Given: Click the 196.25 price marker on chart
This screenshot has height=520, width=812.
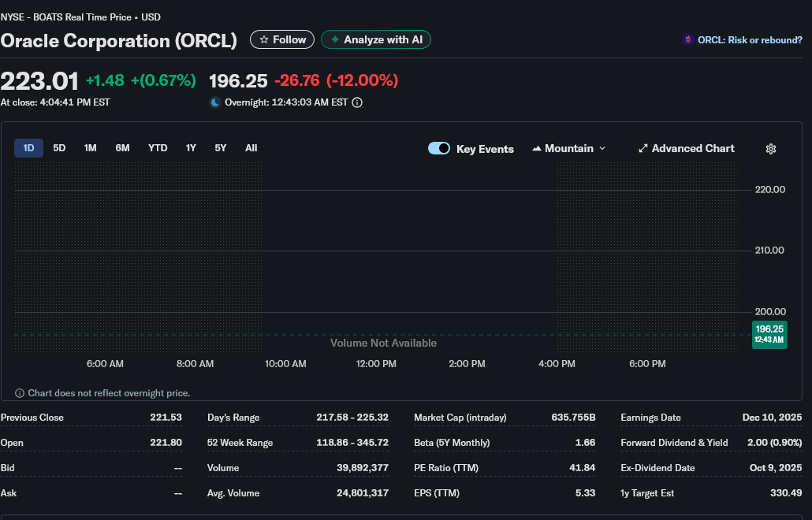Looking at the screenshot, I should tap(769, 334).
